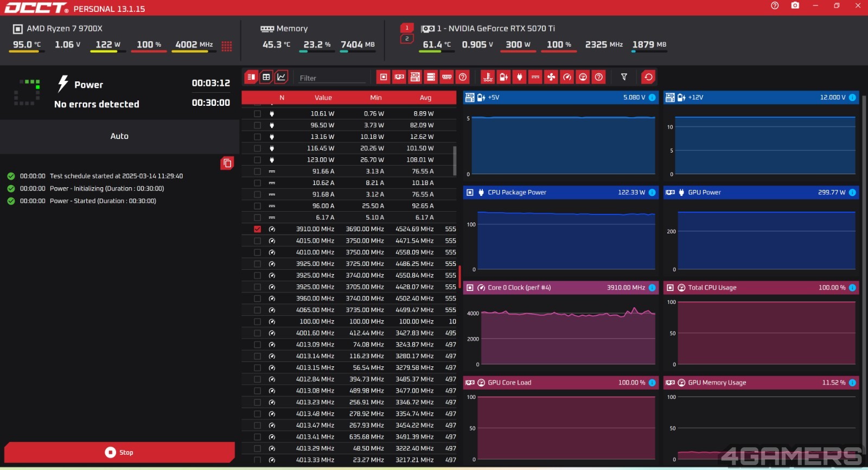Image resolution: width=868 pixels, height=470 pixels.
Task: Toggle memory sensors filter icon
Action: point(446,77)
